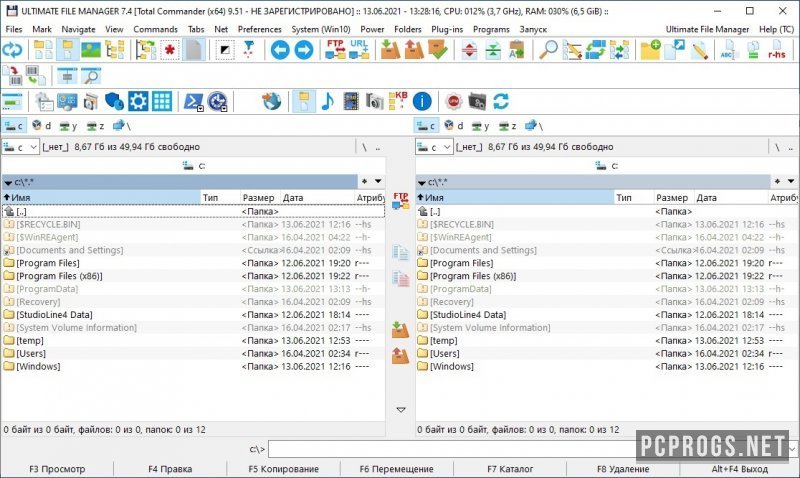Image resolution: width=800 pixels, height=478 pixels.
Task: Select drive d in left drive bar
Action: 41,125
